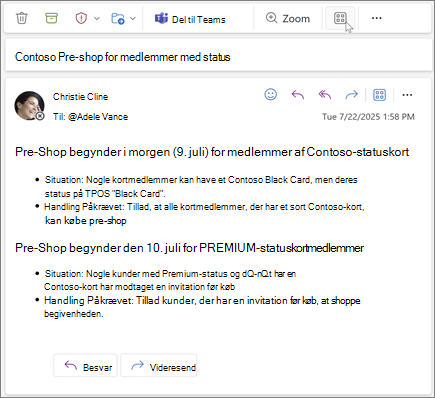Viewport: 435px width, 398px height.
Task: Report message via the shield icon
Action: coord(81,18)
